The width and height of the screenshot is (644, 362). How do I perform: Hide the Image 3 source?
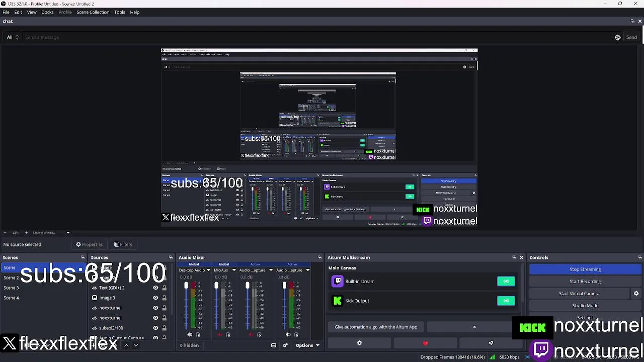click(155, 298)
